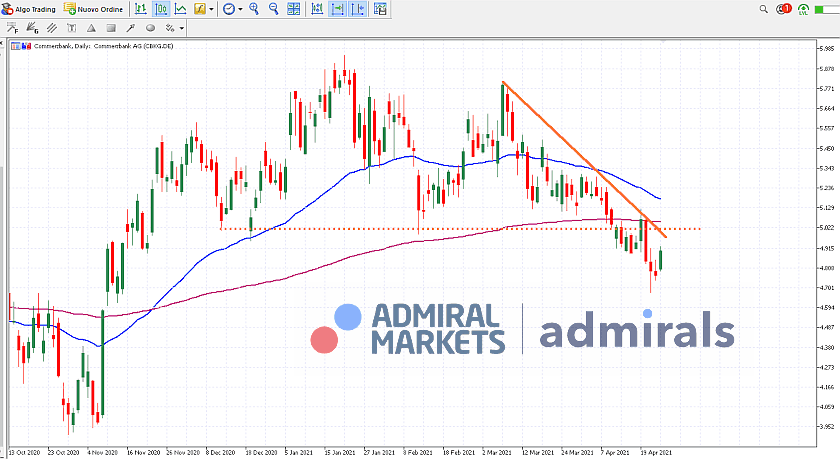The width and height of the screenshot is (840, 459).
Task: Click the 5.022 price label
Action: 826,228
